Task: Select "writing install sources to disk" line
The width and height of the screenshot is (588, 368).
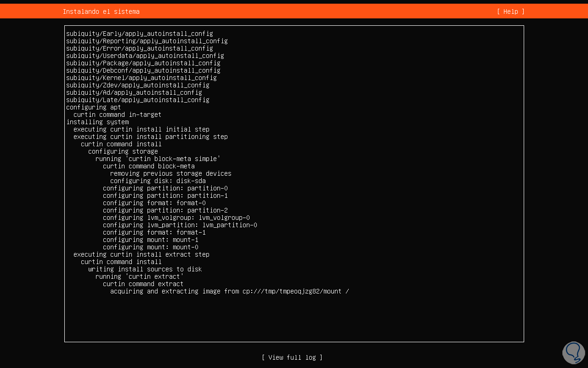Action: tap(145, 269)
